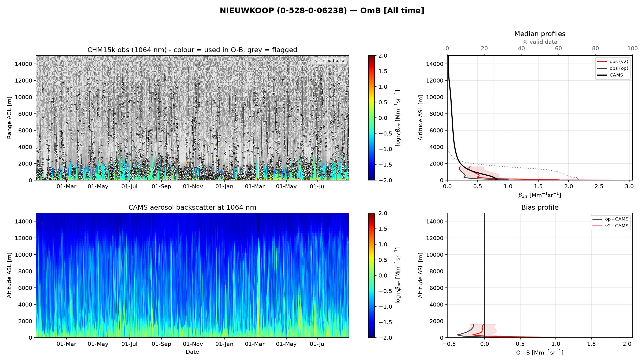
Task: Select the Median profiles plot title
Action: pyautogui.click(x=540, y=34)
